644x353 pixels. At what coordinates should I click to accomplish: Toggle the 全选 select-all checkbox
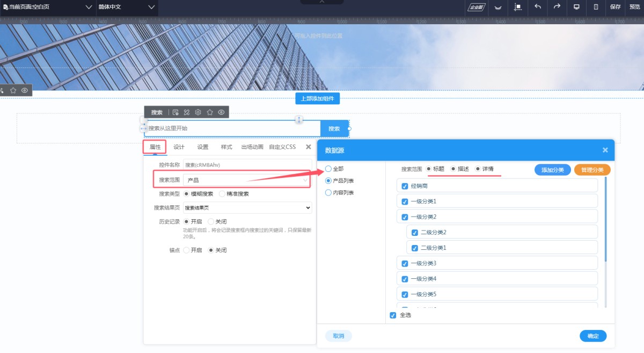pos(393,315)
